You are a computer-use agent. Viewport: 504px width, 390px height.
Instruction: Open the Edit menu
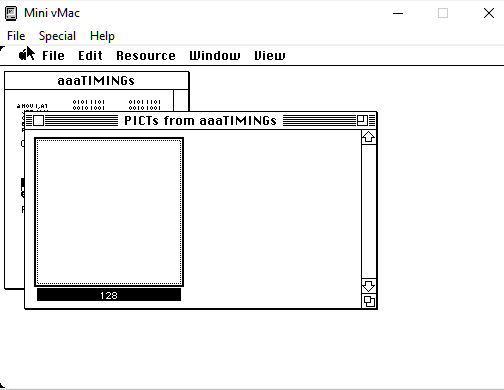(x=90, y=55)
